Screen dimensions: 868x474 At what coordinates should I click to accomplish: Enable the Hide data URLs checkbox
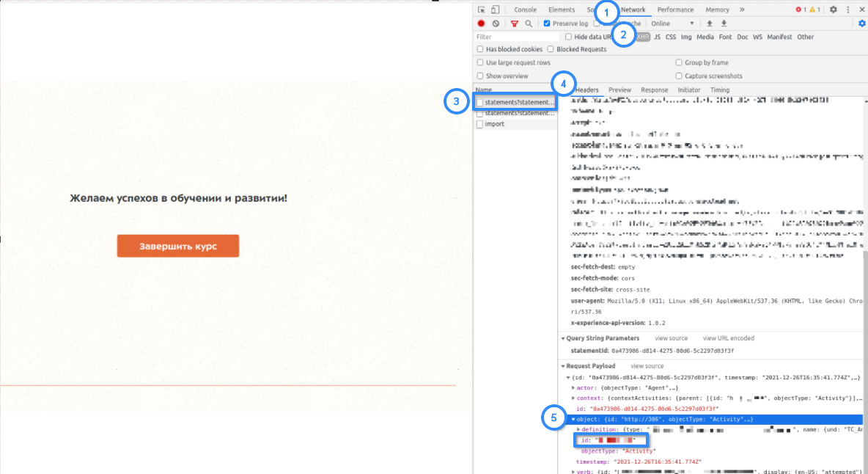568,37
